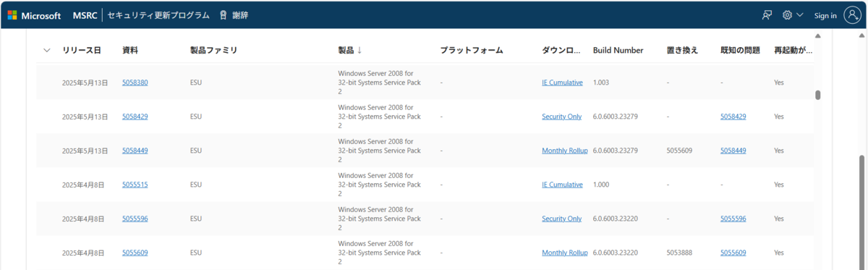Click Sign in

point(825,15)
